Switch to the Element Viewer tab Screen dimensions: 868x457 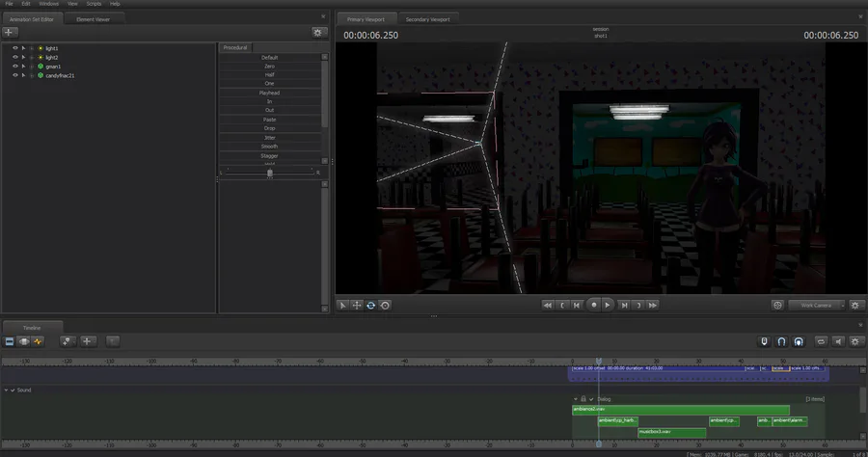click(x=93, y=19)
